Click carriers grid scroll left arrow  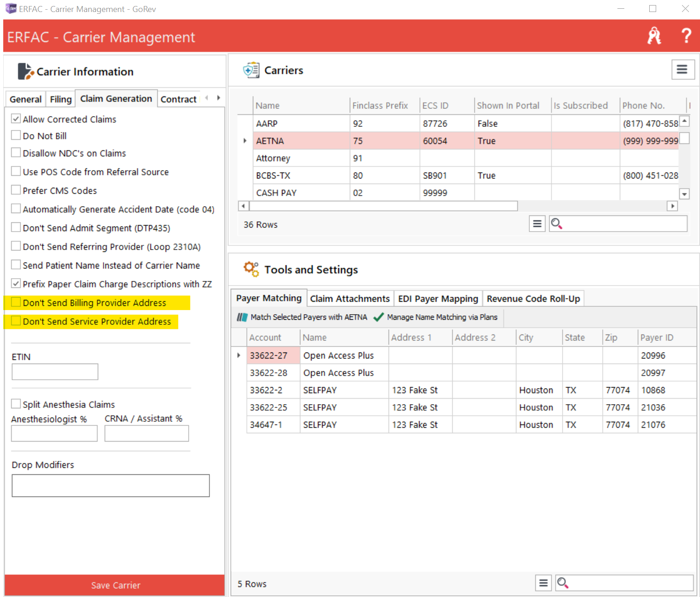click(x=243, y=206)
